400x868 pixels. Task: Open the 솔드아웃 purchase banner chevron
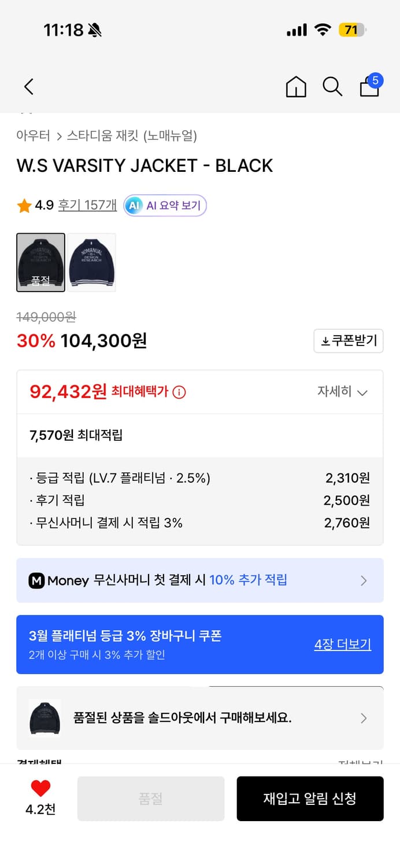[364, 718]
